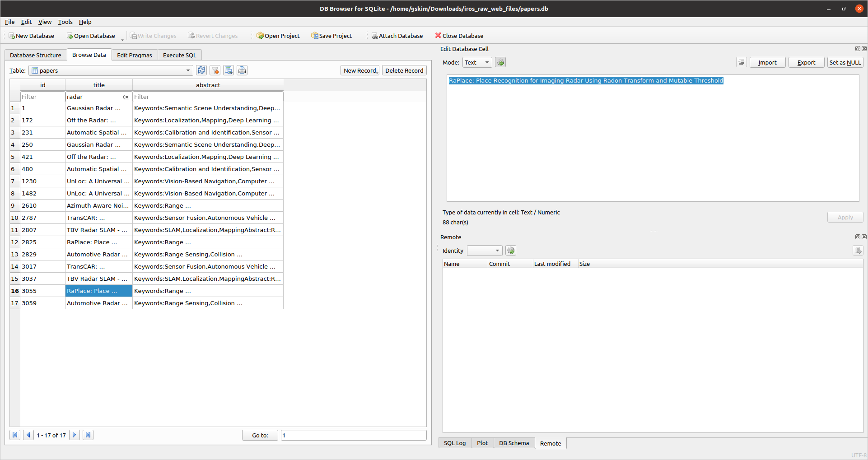Undock the Remote panel

coord(857,237)
